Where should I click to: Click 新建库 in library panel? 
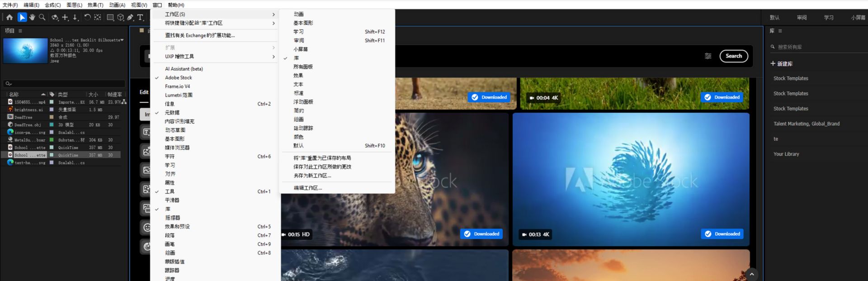click(785, 64)
